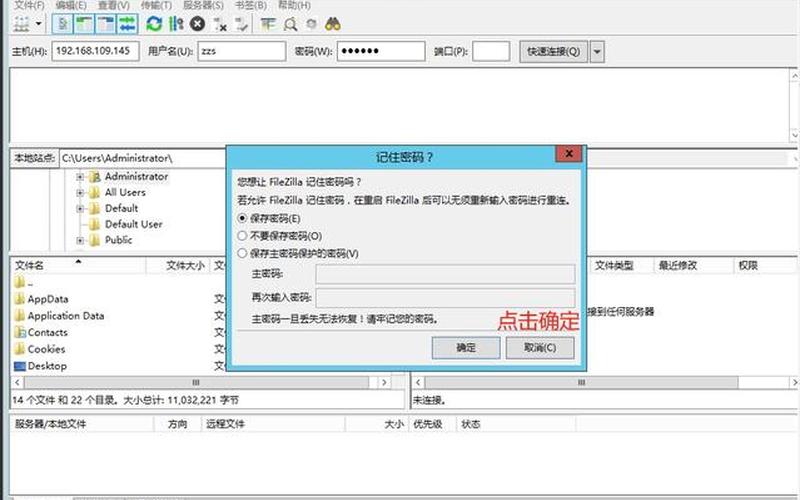The width and height of the screenshot is (800, 500).
Task: Select the Cookies folder row
Action: point(46,349)
